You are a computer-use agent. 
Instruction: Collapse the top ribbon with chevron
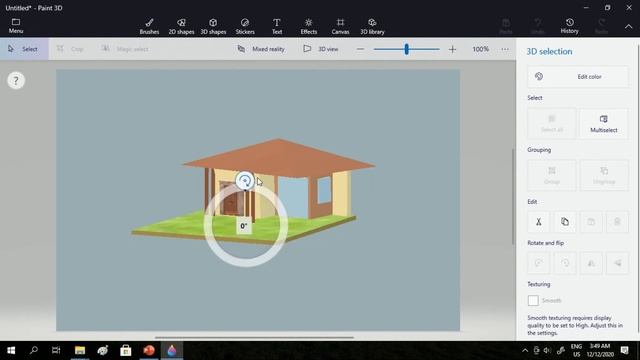[x=629, y=26]
